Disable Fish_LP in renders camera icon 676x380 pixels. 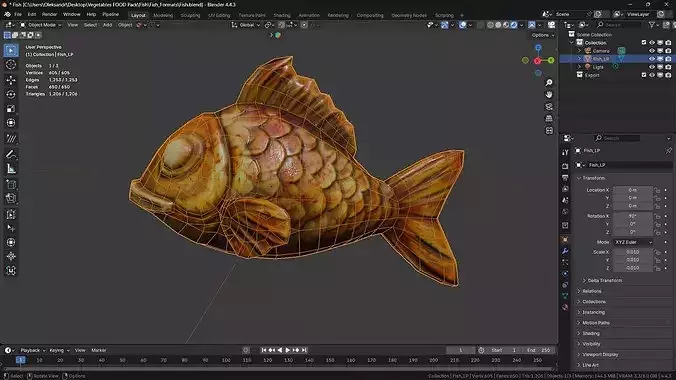click(x=668, y=59)
